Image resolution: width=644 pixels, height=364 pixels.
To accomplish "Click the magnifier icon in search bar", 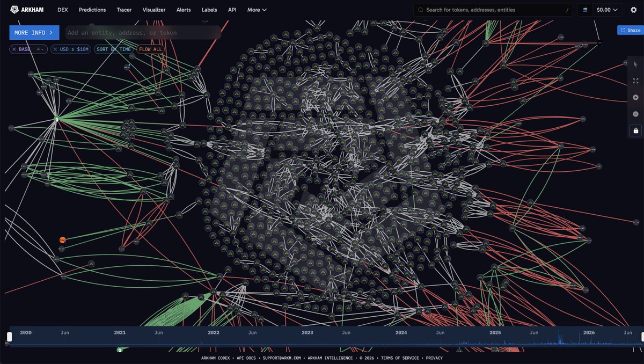I will 421,10.
